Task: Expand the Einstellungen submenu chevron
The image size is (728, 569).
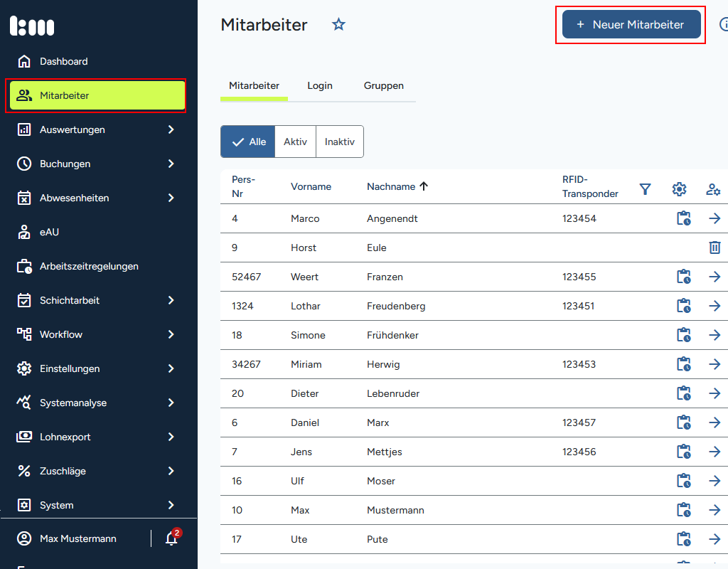Action: tap(171, 368)
